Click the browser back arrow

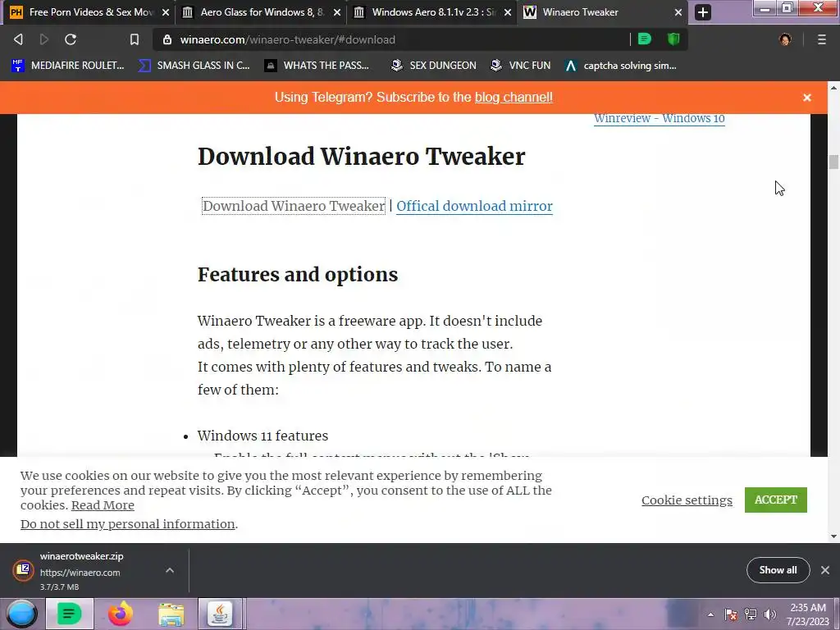tap(18, 39)
